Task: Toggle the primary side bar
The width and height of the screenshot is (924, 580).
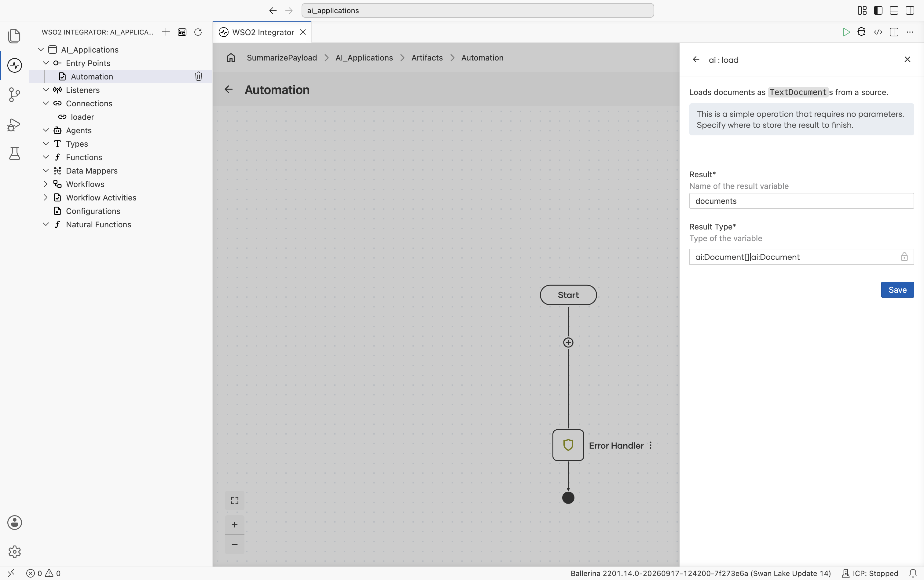Action: click(878, 10)
